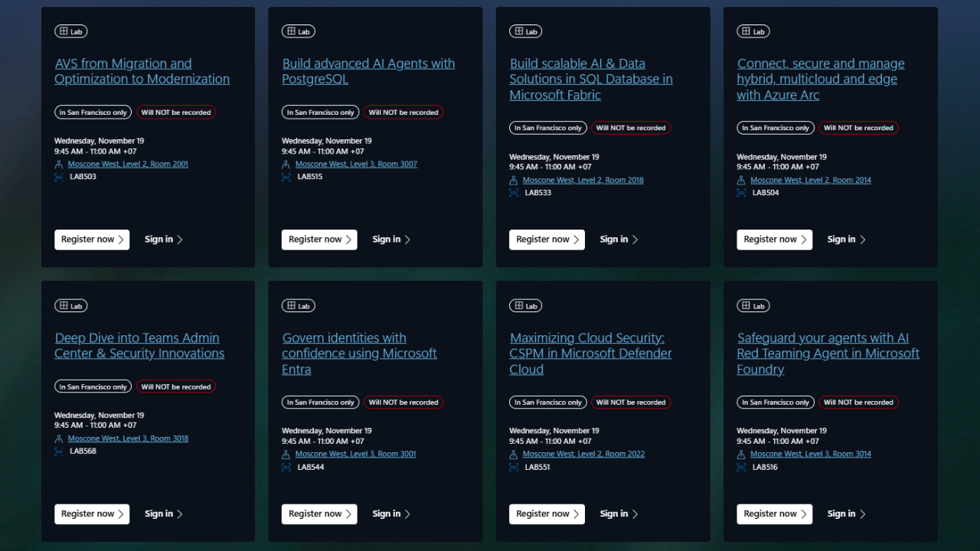Click the location icon beside Room 2001

(59, 165)
